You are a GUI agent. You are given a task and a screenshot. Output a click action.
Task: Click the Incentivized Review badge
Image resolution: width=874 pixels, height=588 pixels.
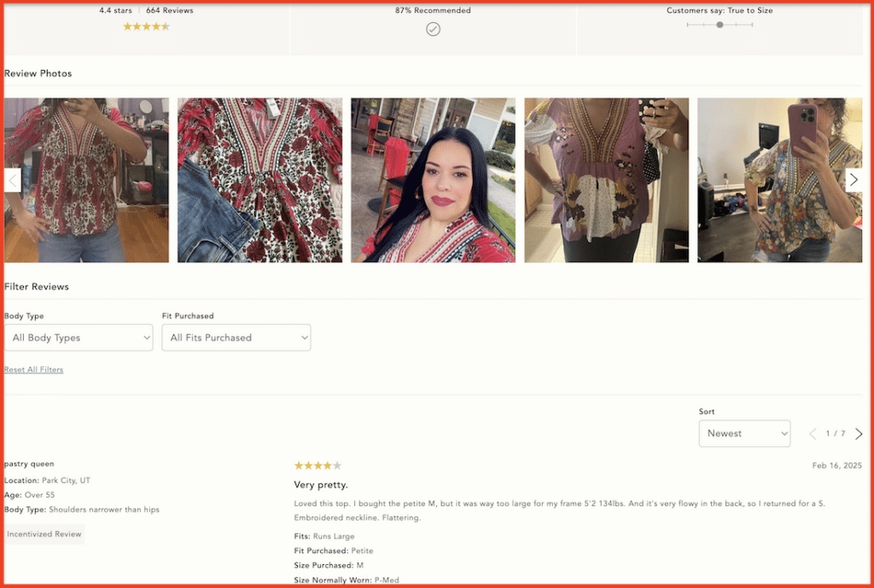(x=44, y=534)
